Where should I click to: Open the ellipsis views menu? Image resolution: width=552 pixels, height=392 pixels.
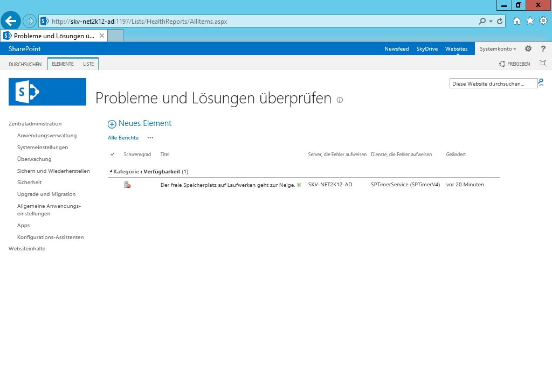click(x=150, y=138)
